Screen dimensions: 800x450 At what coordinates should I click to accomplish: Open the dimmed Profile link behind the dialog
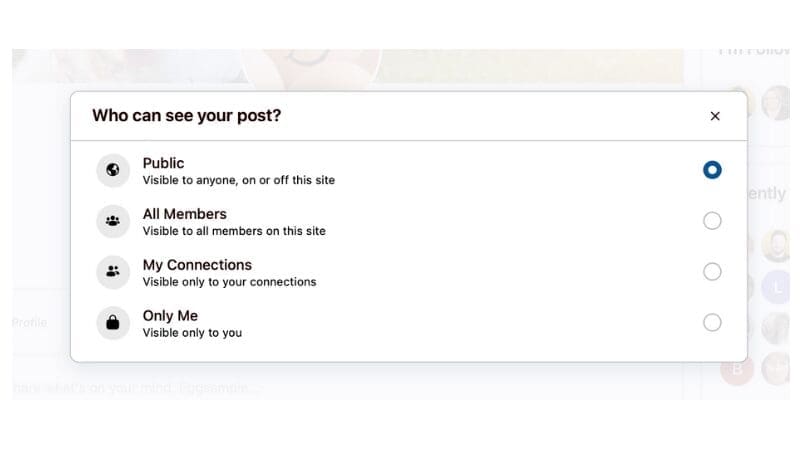coord(29,323)
